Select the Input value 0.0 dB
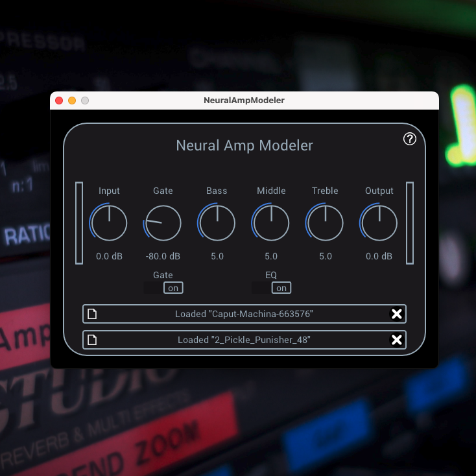The width and height of the screenshot is (476, 476). coord(109,256)
